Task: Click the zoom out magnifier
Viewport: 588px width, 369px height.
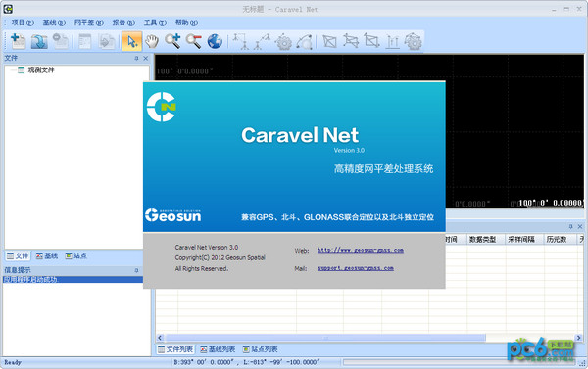Action: click(x=194, y=41)
